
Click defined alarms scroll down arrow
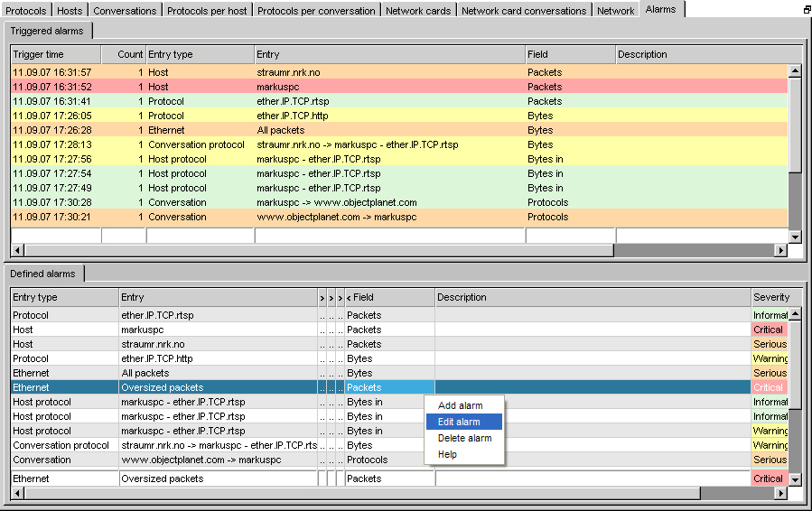click(795, 480)
